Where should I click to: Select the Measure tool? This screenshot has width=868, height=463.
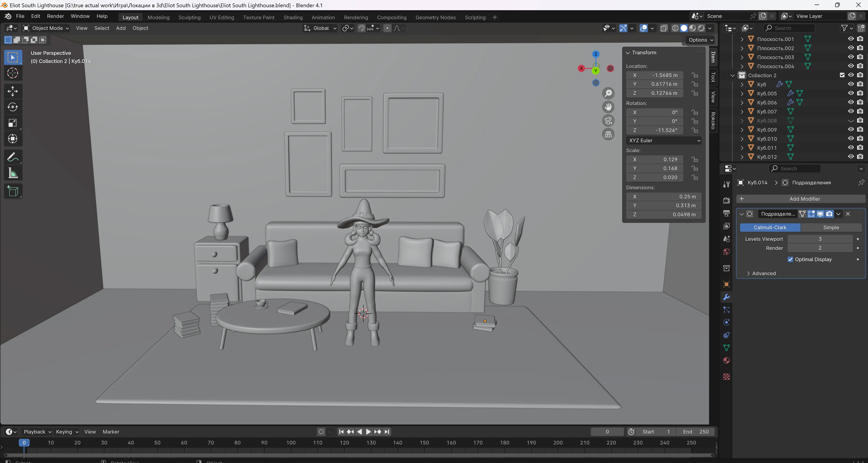pos(13,173)
